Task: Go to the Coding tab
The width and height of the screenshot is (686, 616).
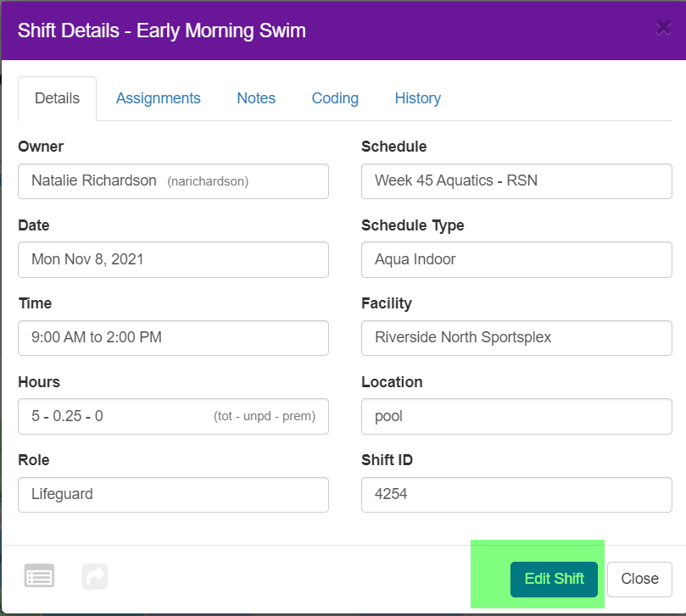Action: click(335, 98)
